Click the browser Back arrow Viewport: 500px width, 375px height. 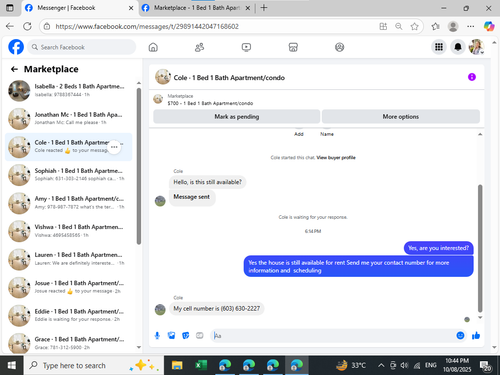pos(10,26)
